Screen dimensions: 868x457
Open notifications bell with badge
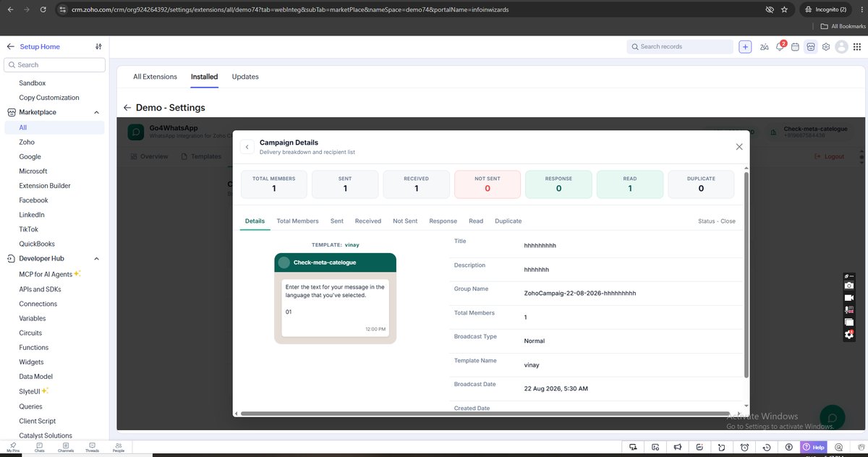click(x=780, y=47)
